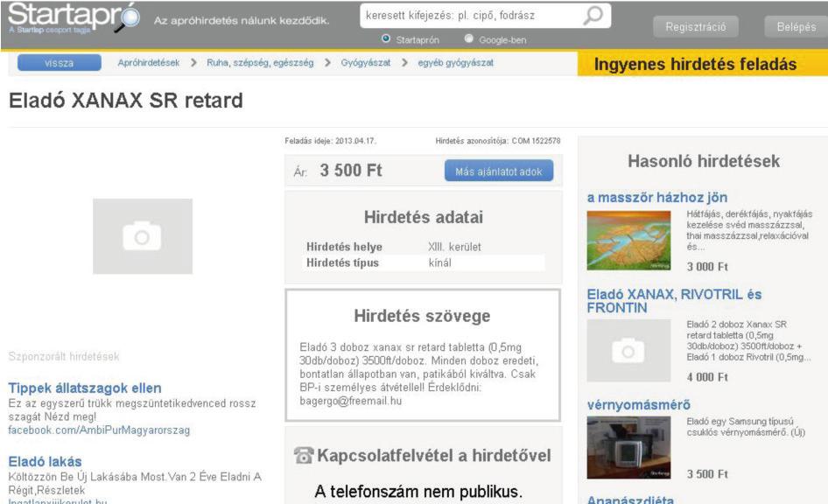Click the Startapró logo
The height and width of the screenshot is (504, 828).
(x=74, y=17)
